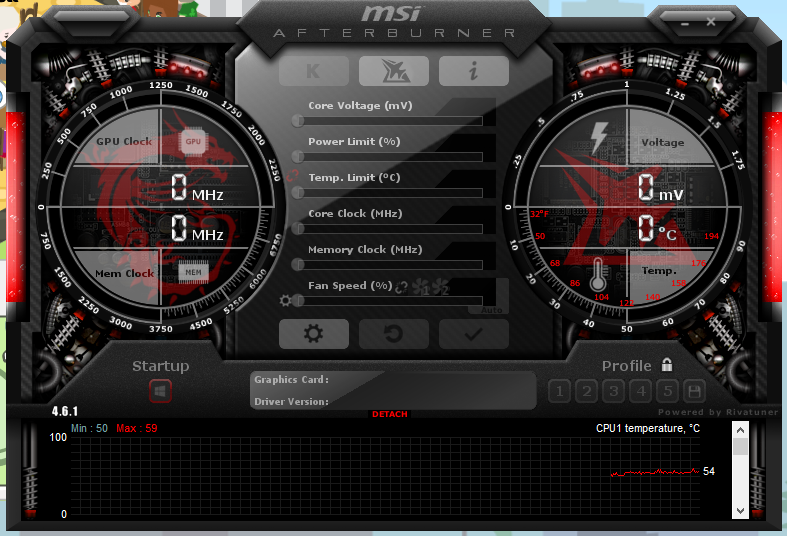Click the OC Scanner jet icon button
787x536 pixels.
click(394, 71)
